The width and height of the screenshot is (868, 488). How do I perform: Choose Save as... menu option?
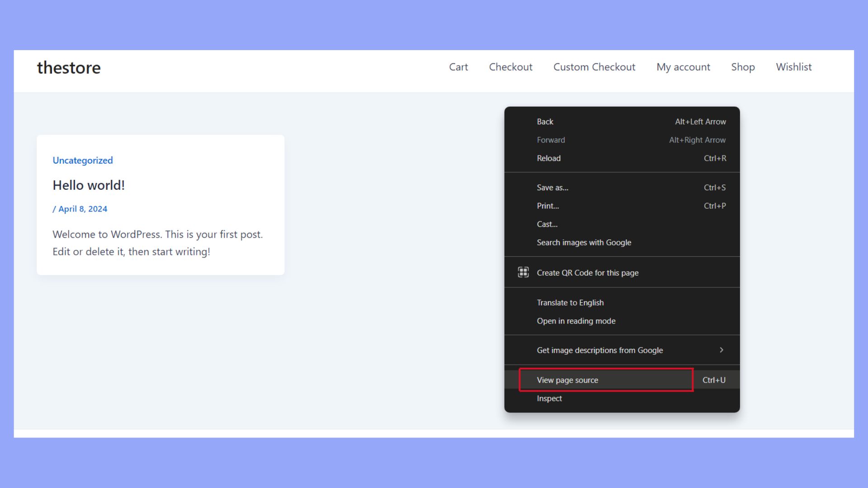tap(552, 188)
